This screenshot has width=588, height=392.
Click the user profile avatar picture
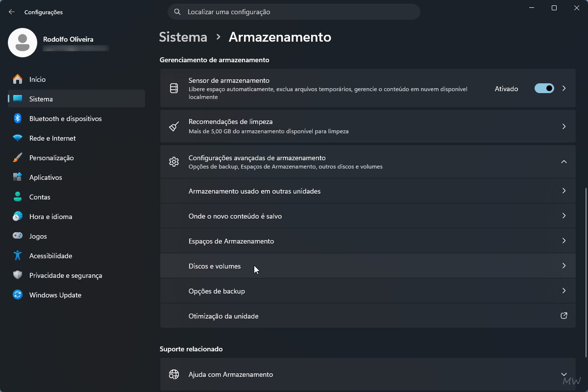pos(23,43)
